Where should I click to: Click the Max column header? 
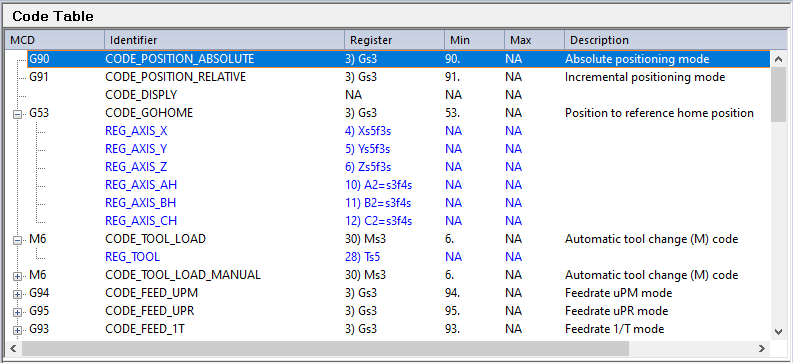534,40
